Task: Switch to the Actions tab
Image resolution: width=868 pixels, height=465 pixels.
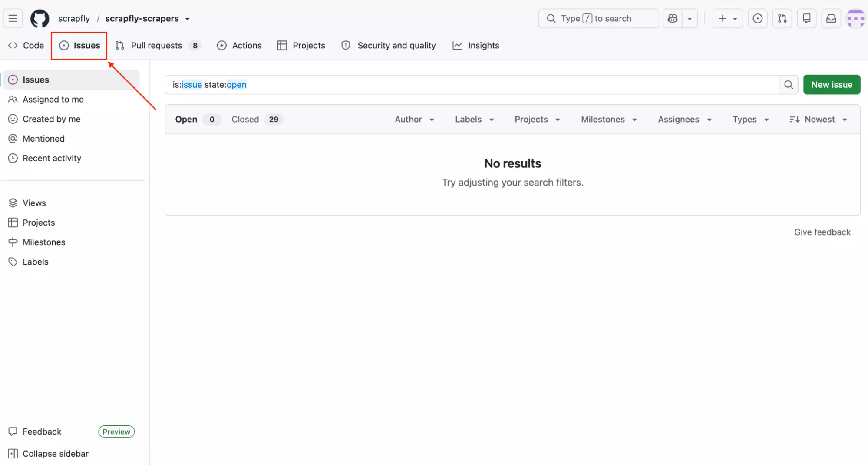Action: pyautogui.click(x=239, y=45)
